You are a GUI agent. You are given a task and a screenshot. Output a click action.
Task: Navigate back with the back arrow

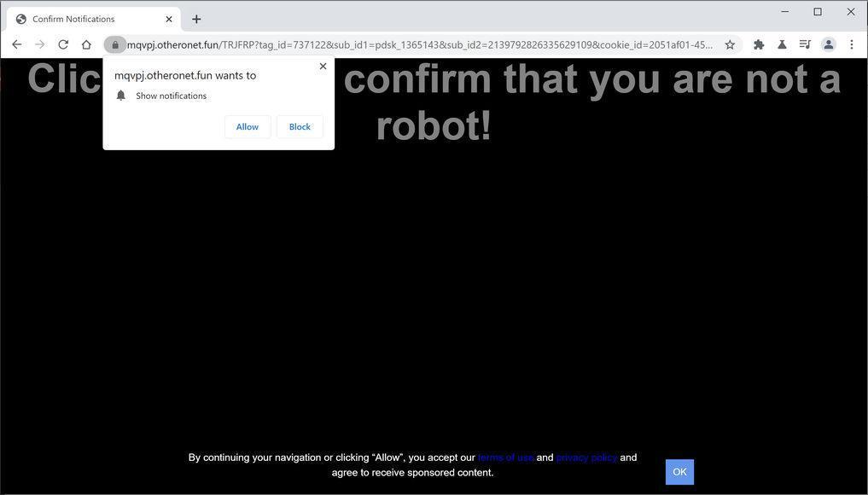16,44
